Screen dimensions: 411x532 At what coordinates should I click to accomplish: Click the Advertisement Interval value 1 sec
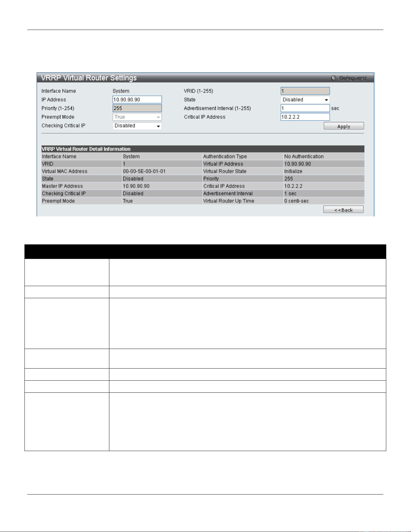(290, 194)
